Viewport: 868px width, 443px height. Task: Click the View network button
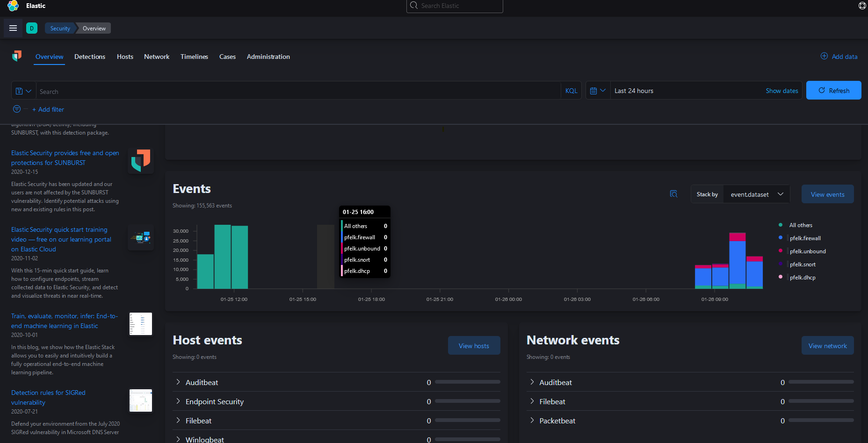click(828, 346)
